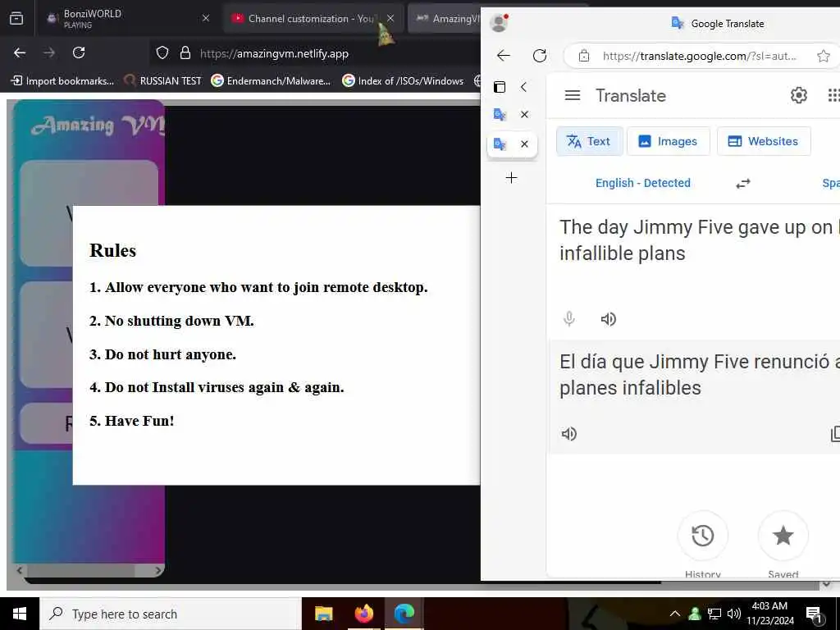Screen dimensions: 840x630
Task: Open the RUSSIAN TEST bookmark
Action: point(162,81)
